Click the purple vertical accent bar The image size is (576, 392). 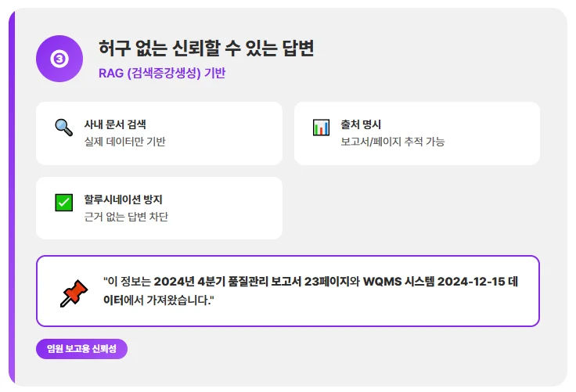click(x=12, y=196)
